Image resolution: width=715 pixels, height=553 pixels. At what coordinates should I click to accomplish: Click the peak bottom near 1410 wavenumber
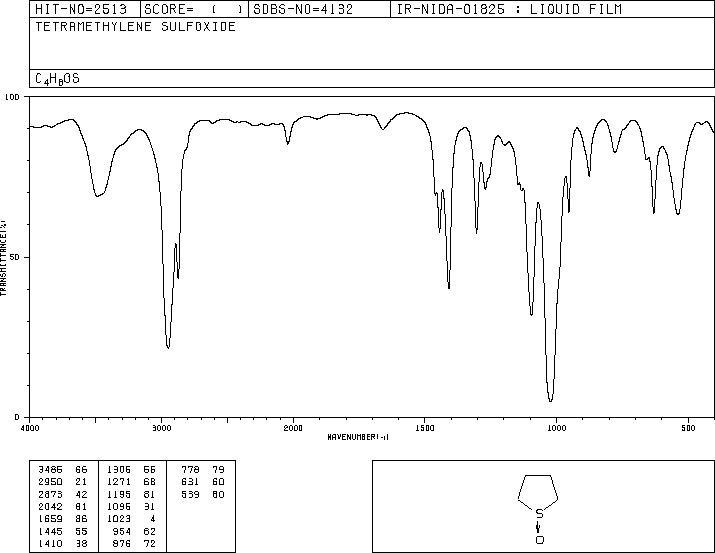tap(449, 286)
